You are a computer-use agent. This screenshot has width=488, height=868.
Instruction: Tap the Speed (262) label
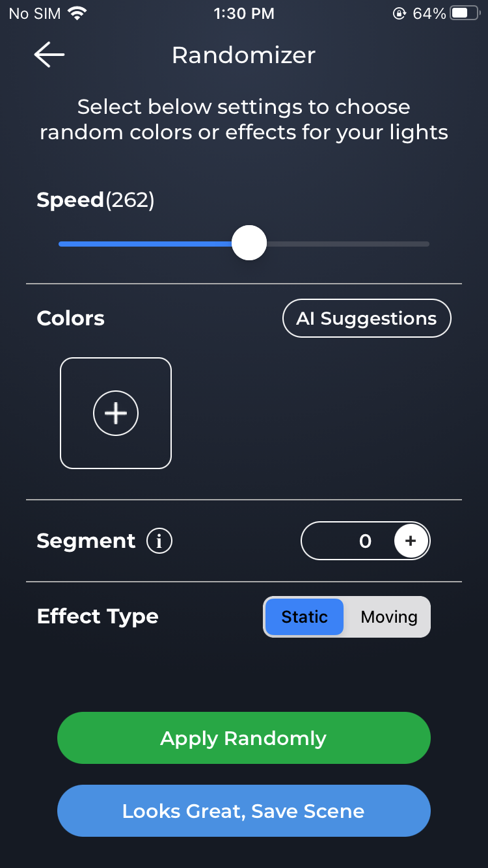96,200
